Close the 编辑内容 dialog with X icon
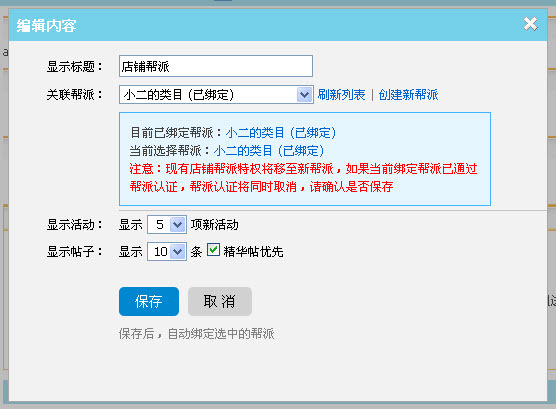Screen dimensions: 556x409 530,24
